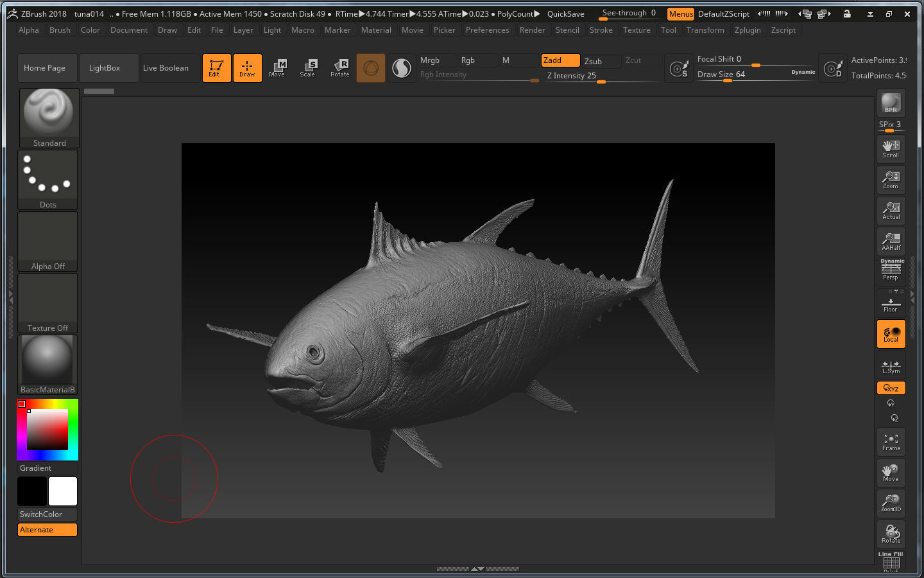Enable M material mode
This screenshot has width=924, height=578.
click(x=519, y=60)
